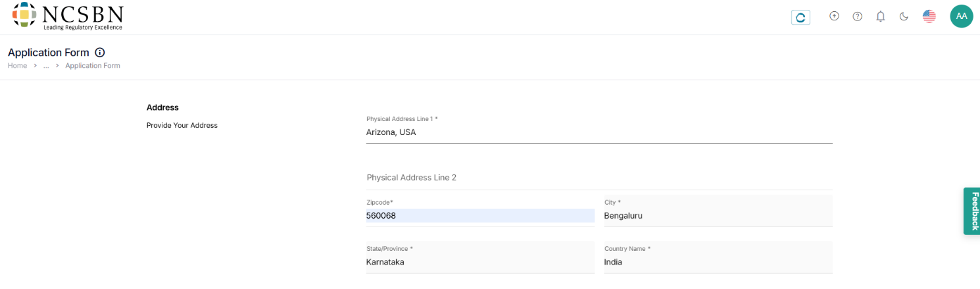Viewport: 980px width, 289px height.
Task: Open help via the question mark icon
Action: [x=857, y=16]
